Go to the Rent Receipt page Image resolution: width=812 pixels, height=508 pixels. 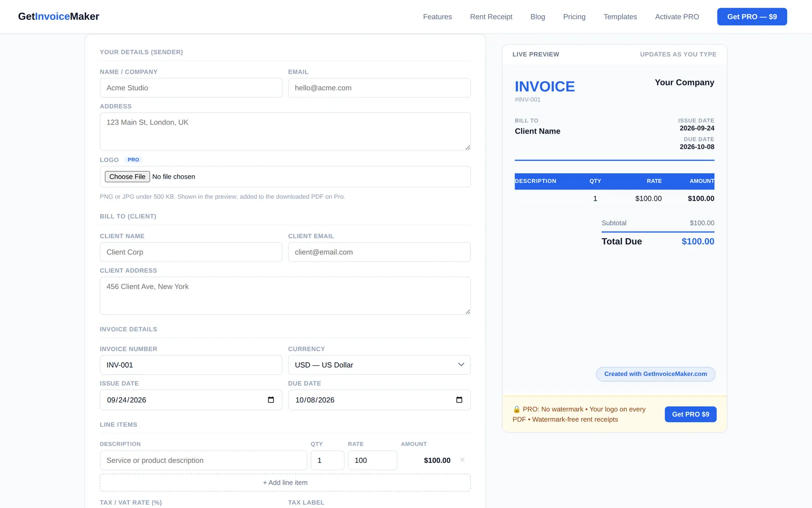pos(491,17)
